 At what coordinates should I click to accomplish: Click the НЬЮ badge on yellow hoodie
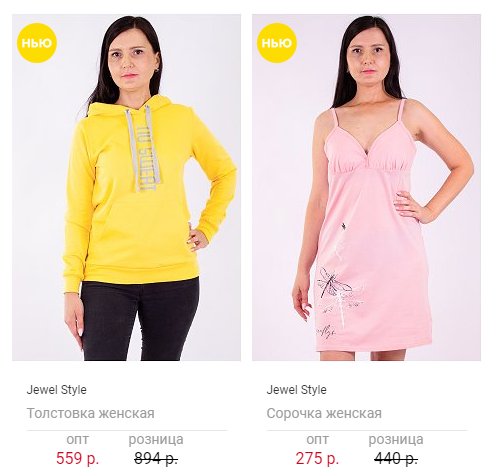tap(37, 43)
